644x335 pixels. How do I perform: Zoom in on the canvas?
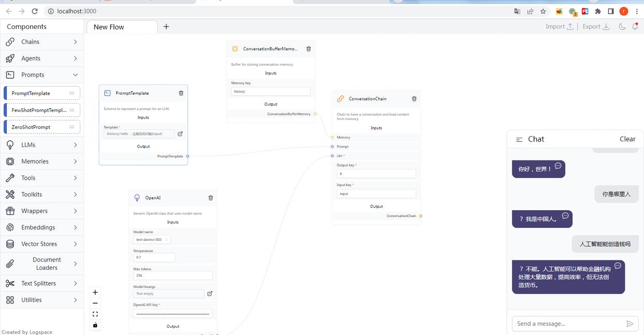[95, 292]
